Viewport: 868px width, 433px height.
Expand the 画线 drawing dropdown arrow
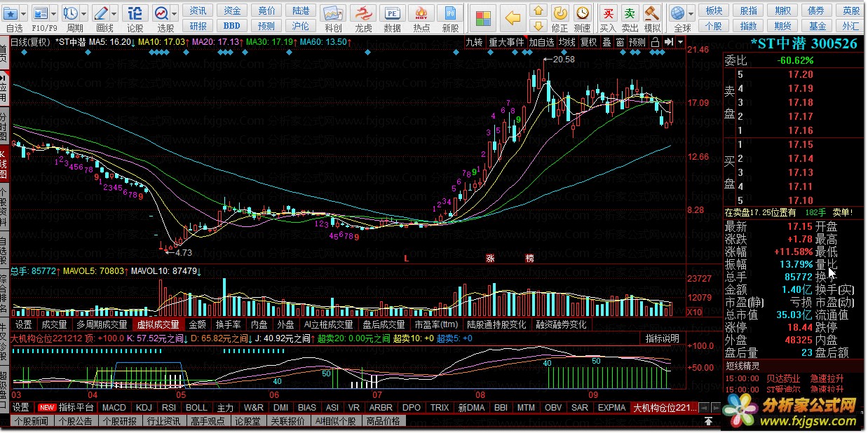(114, 13)
